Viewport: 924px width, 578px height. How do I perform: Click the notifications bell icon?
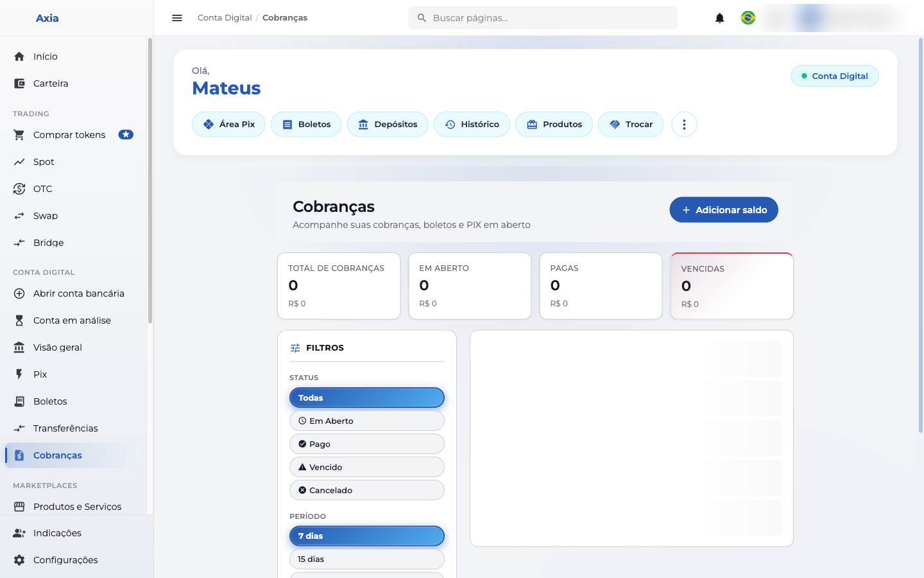(720, 18)
